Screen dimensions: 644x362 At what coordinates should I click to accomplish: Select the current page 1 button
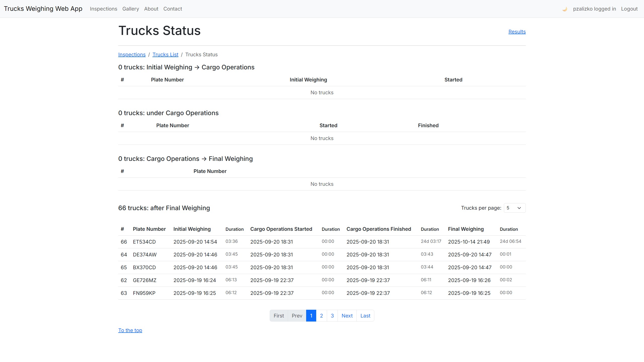tap(311, 316)
